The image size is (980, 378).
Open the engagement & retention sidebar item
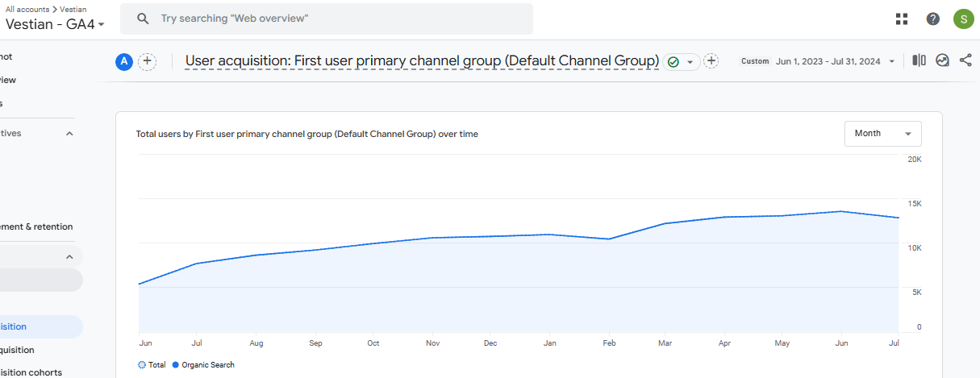tap(36, 227)
